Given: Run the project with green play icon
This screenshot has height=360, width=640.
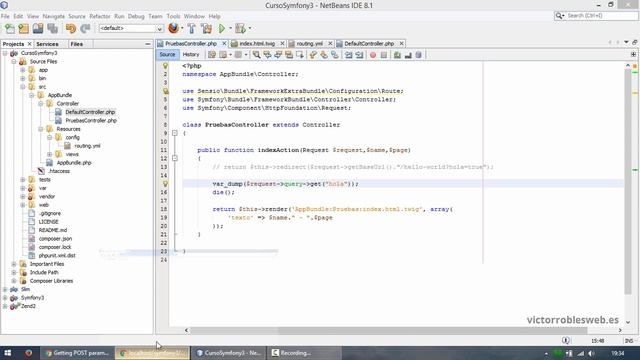Looking at the screenshot, I should [222, 28].
